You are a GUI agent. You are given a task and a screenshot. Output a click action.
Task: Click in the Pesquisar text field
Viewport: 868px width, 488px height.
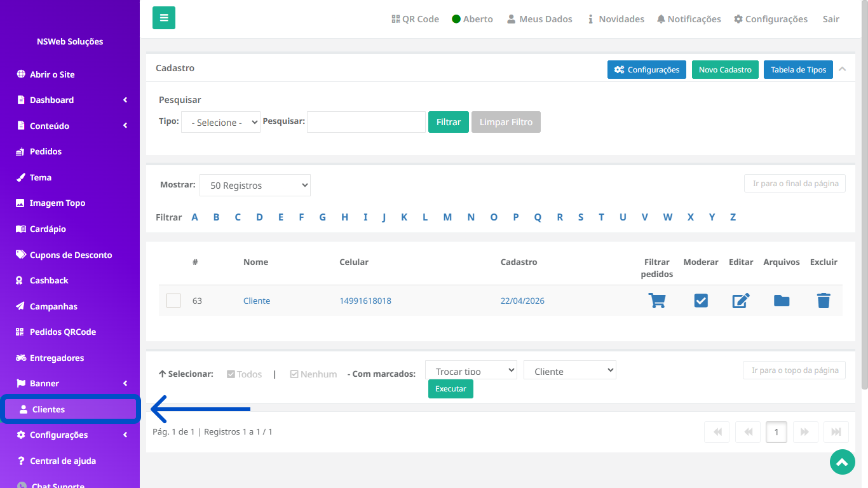366,122
